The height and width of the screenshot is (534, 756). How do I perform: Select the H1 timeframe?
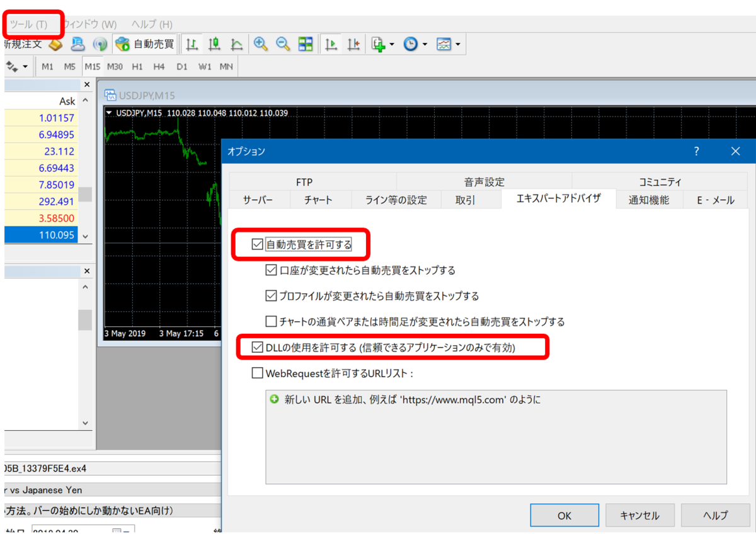coord(137,67)
